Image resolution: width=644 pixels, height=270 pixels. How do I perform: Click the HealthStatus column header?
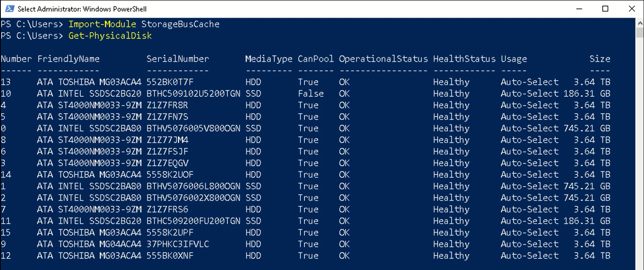coord(464,59)
